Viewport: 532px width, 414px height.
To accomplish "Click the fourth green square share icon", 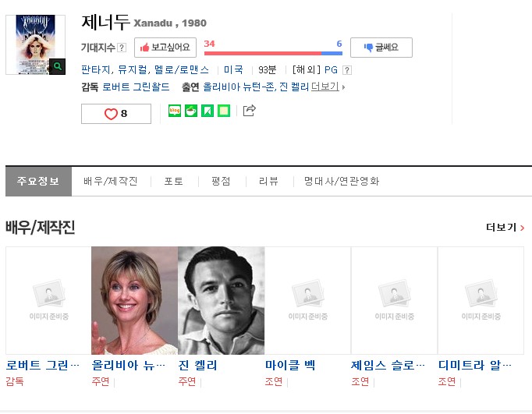I will coord(224,111).
